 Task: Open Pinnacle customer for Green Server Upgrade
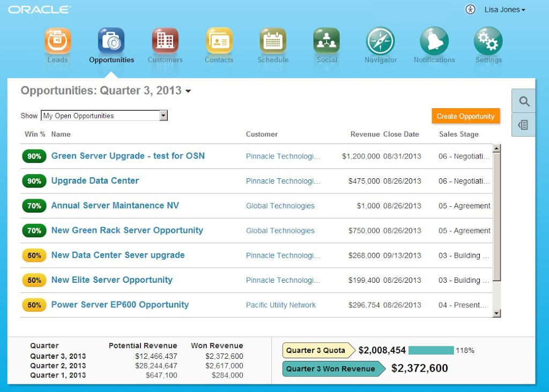[x=283, y=156]
